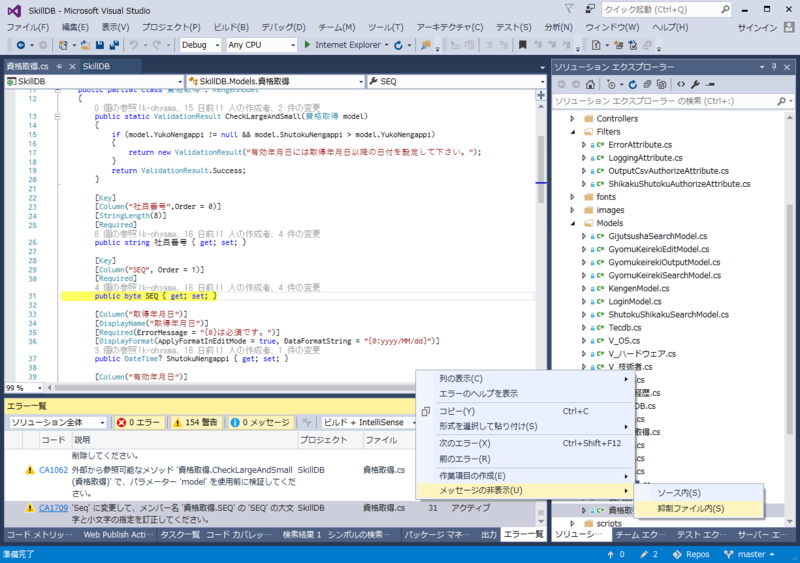Open the ビルド(B) menu
Image resolution: width=800 pixels, height=563 pixels.
pos(231,28)
